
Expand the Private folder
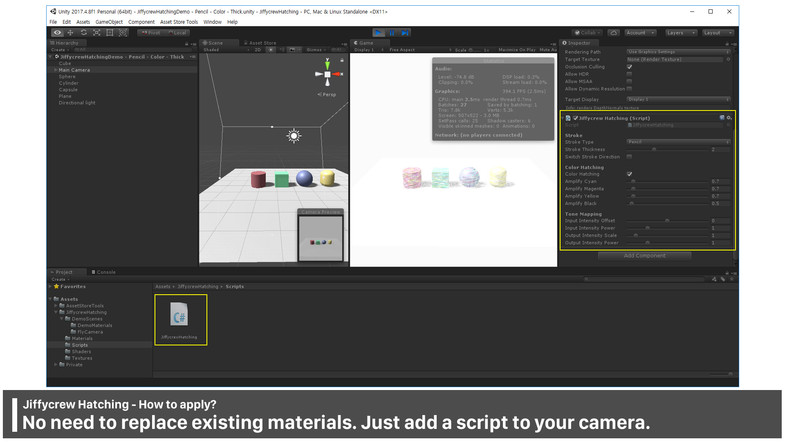point(56,365)
